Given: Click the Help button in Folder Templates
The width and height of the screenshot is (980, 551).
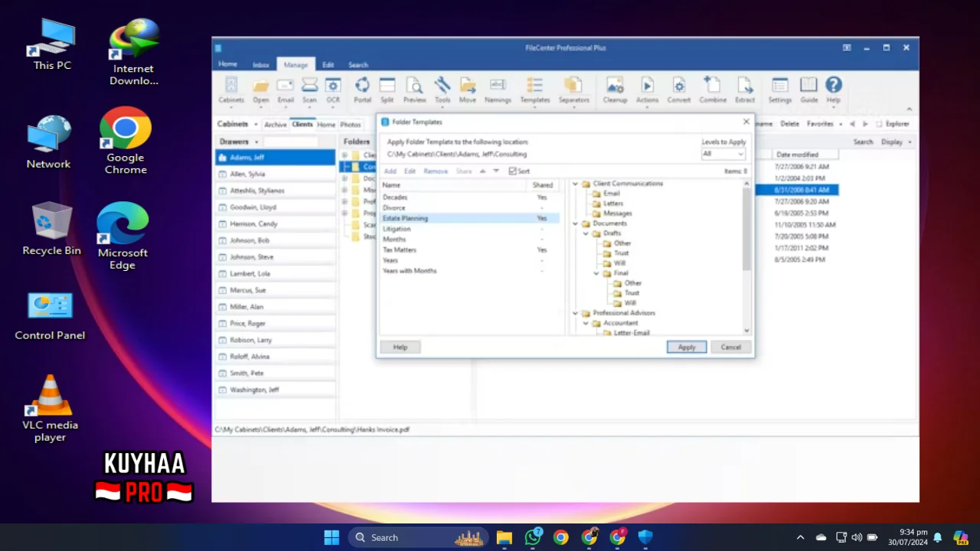Looking at the screenshot, I should click(400, 347).
